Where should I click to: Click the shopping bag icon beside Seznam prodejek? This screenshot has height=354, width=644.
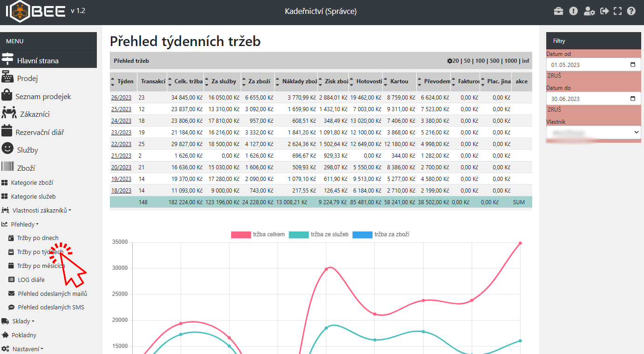pyautogui.click(x=7, y=95)
